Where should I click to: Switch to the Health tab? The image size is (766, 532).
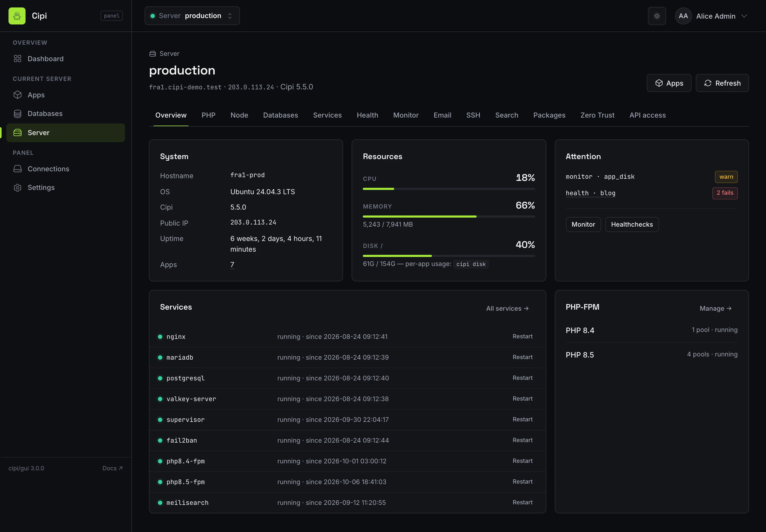367,115
